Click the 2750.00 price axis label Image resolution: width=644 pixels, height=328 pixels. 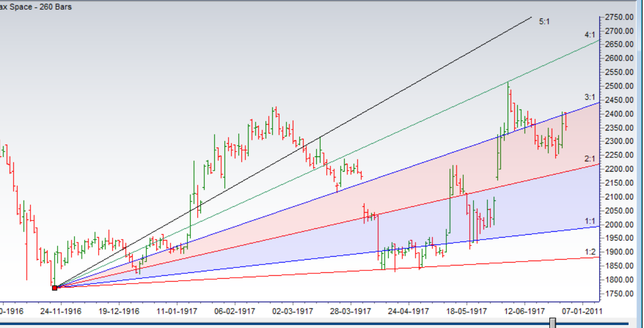click(x=619, y=17)
